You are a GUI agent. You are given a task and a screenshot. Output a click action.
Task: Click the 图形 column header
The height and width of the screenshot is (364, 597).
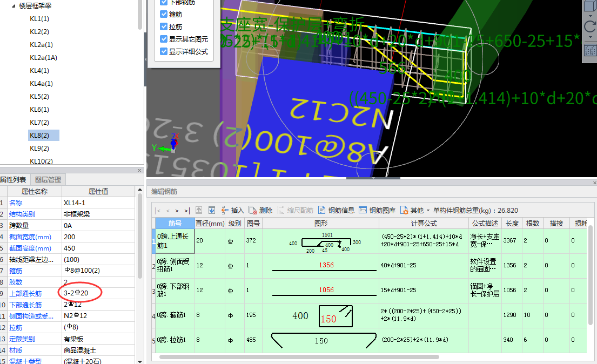[x=320, y=223]
